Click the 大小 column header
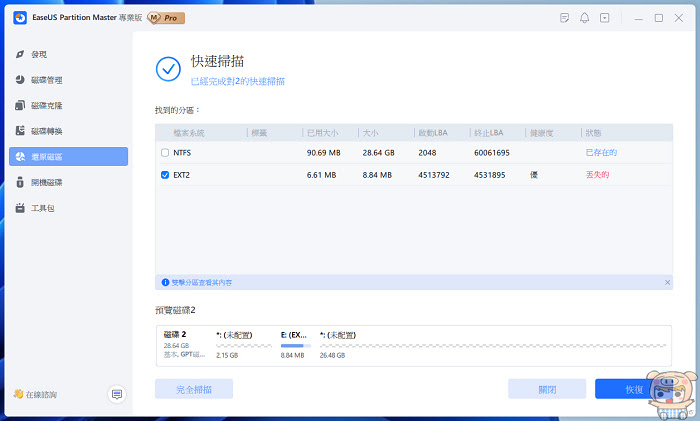The height and width of the screenshot is (421, 700). pyautogui.click(x=370, y=133)
